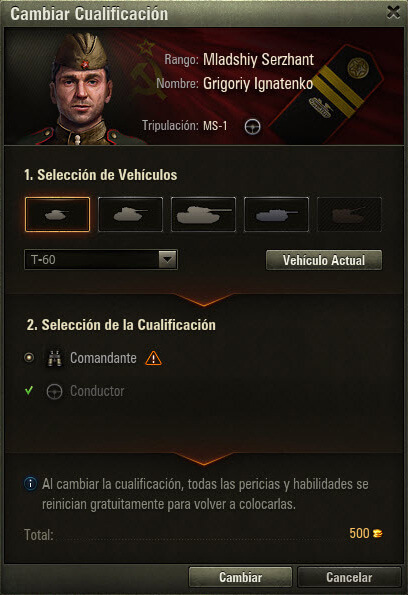Click the gold coin icon next to 500
The height and width of the screenshot is (595, 408).
(377, 534)
